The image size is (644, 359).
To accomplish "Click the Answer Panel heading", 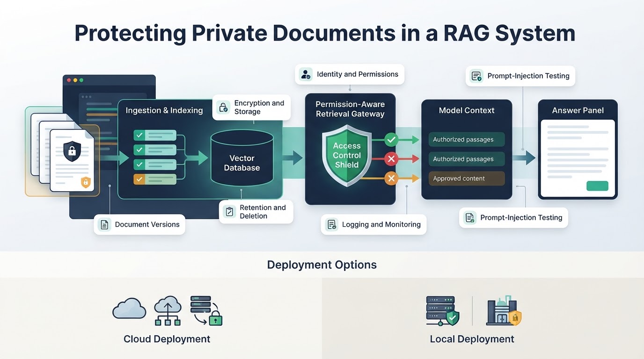I will pos(578,111).
